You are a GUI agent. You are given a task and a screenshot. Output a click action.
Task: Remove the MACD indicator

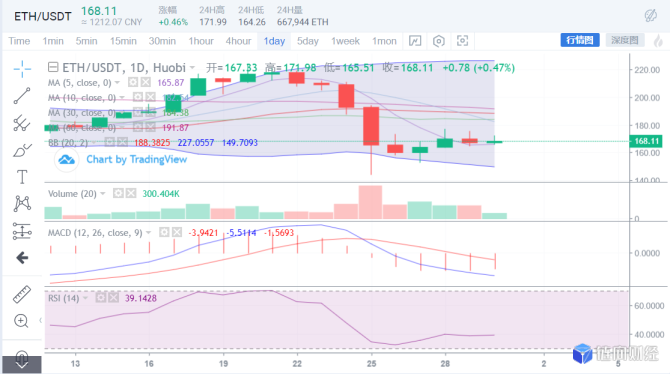click(177, 233)
